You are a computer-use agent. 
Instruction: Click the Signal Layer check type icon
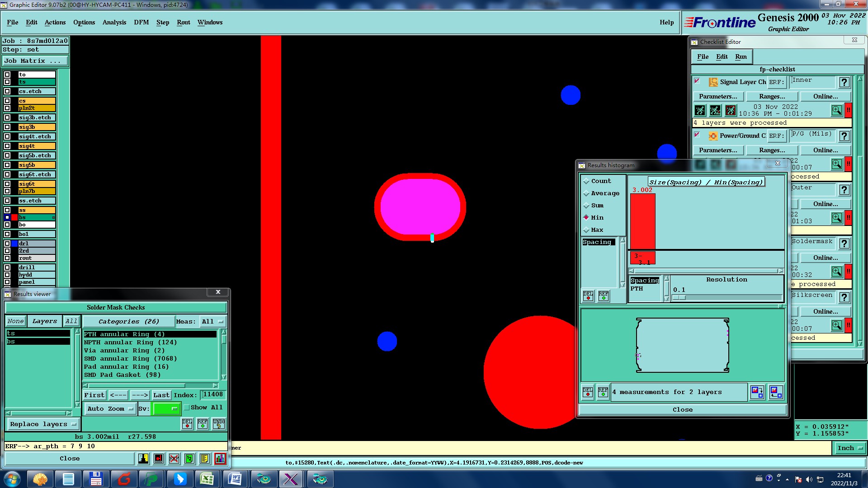click(713, 82)
